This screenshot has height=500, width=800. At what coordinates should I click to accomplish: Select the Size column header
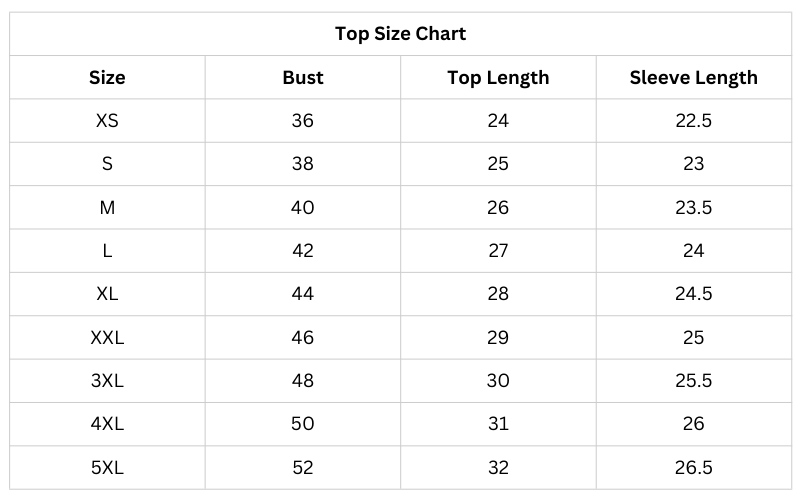coord(107,77)
